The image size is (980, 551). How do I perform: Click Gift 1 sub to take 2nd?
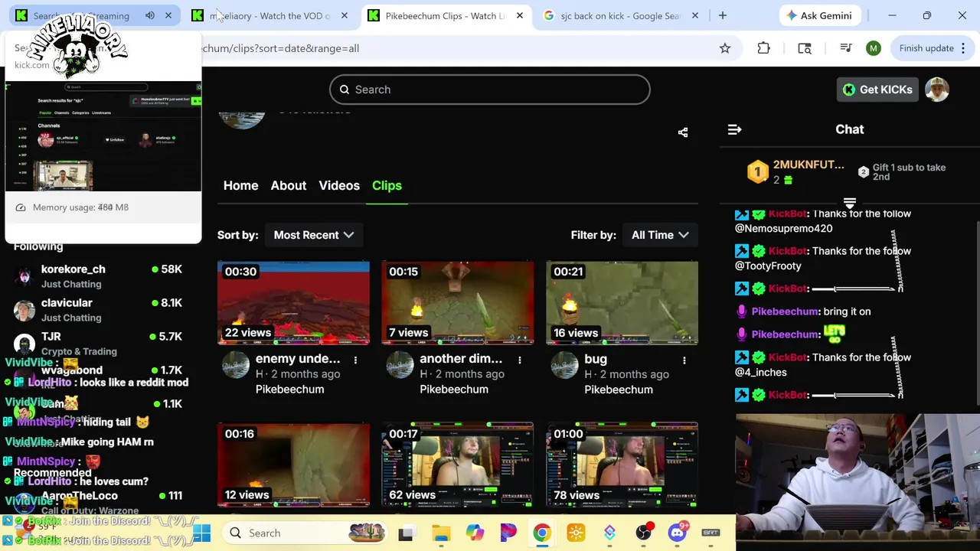point(901,172)
